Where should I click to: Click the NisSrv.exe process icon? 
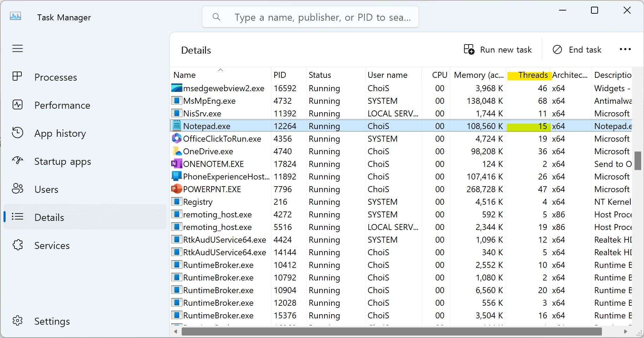[176, 113]
